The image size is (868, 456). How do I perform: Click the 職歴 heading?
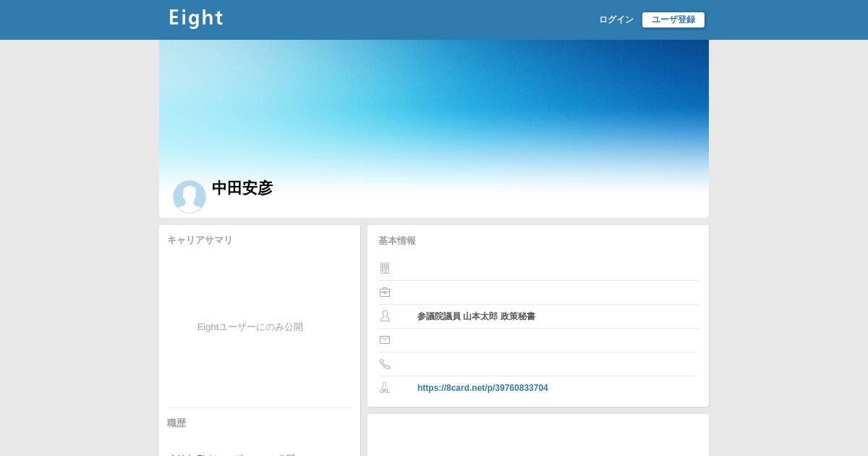176,423
